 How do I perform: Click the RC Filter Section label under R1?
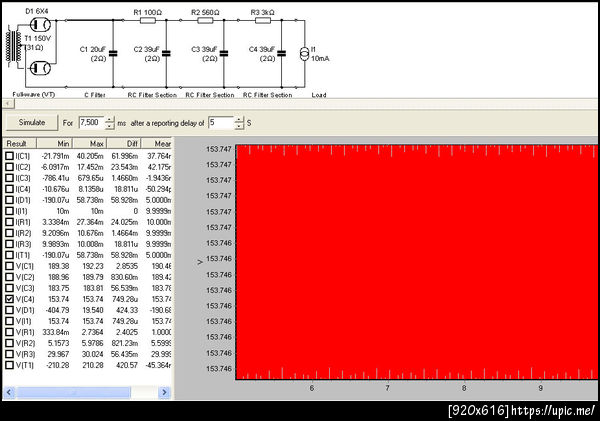[x=152, y=95]
